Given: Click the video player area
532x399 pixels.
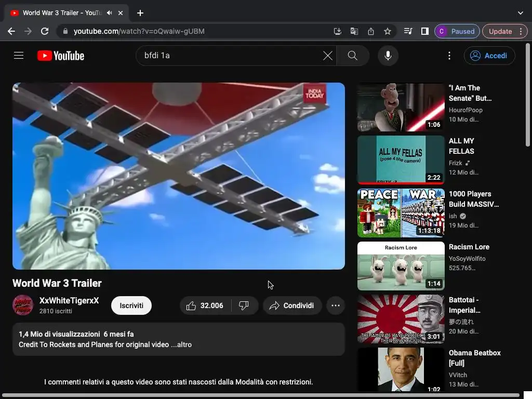Looking at the screenshot, I should (x=179, y=176).
